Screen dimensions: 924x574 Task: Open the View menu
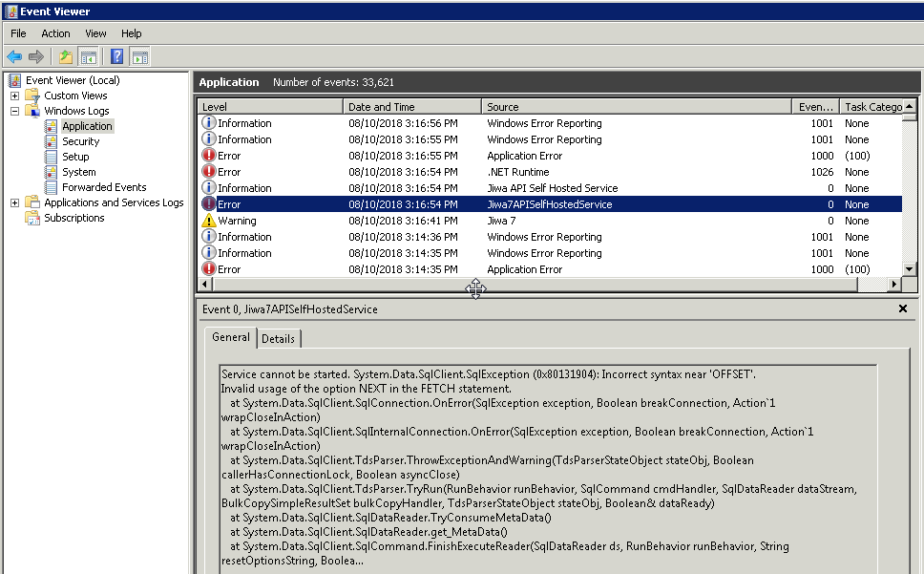[x=95, y=33]
